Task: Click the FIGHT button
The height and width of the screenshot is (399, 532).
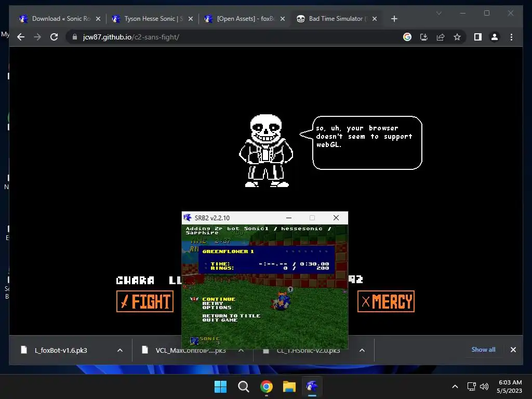Action: (145, 301)
